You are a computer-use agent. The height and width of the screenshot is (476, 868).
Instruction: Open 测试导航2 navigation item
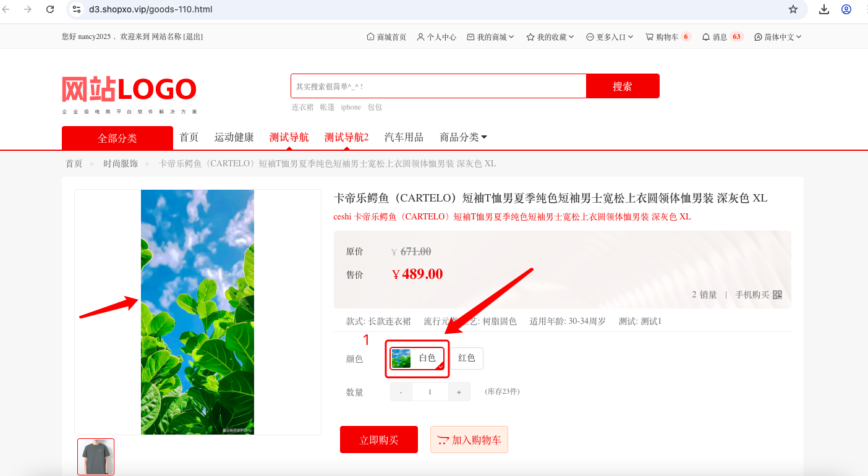(x=347, y=137)
